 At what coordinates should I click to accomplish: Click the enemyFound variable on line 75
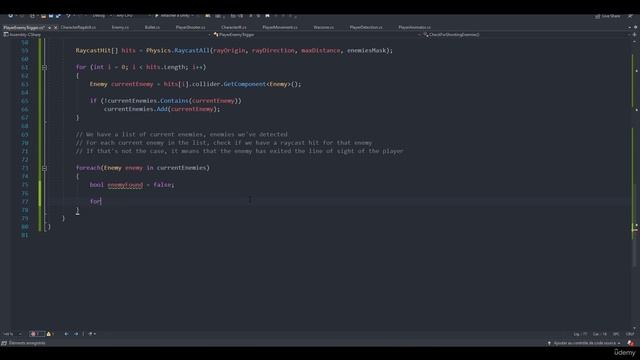coord(125,185)
